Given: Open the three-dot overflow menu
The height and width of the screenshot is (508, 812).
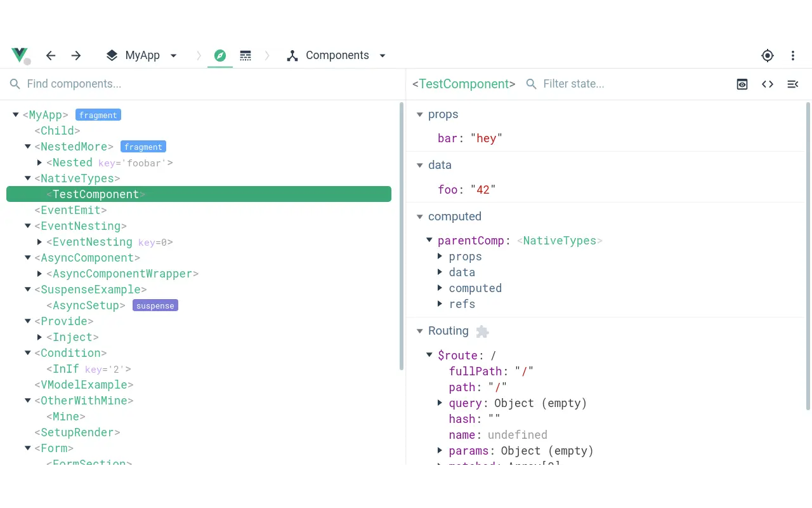Looking at the screenshot, I should pyautogui.click(x=793, y=56).
